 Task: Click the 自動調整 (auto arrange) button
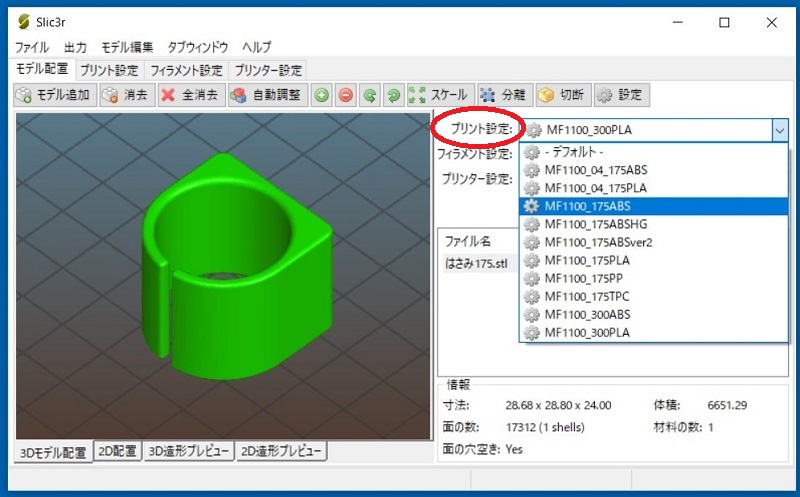pyautogui.click(x=268, y=95)
